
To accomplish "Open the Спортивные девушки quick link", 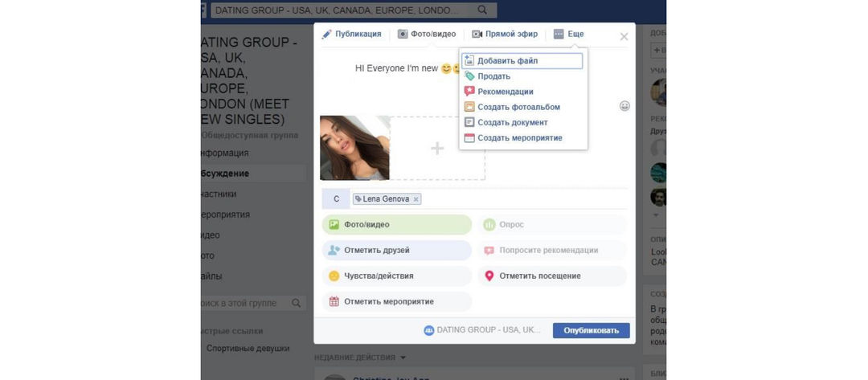I will click(248, 349).
